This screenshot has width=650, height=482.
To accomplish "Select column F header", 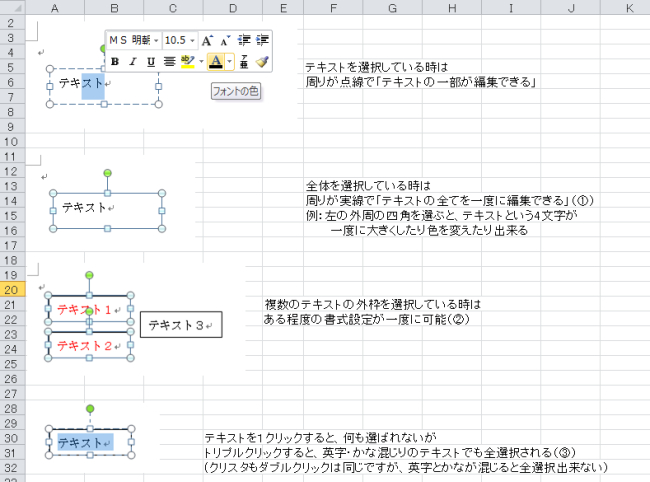I will (333, 8).
